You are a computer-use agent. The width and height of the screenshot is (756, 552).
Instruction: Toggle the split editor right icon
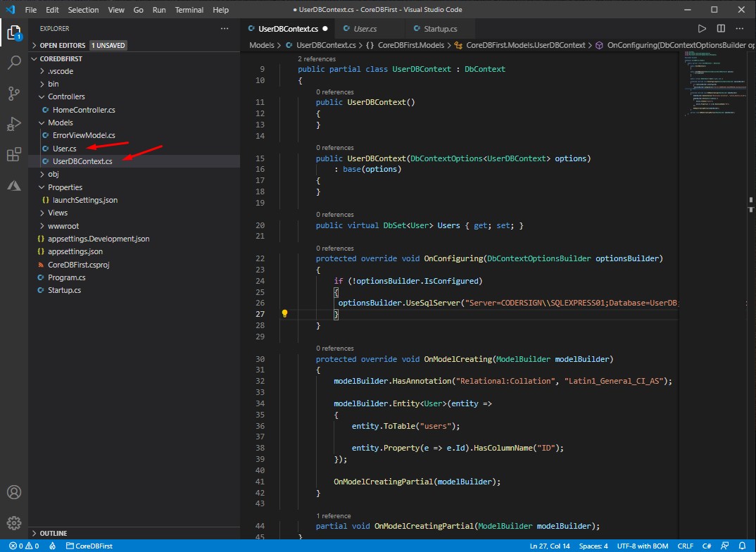tap(721, 28)
